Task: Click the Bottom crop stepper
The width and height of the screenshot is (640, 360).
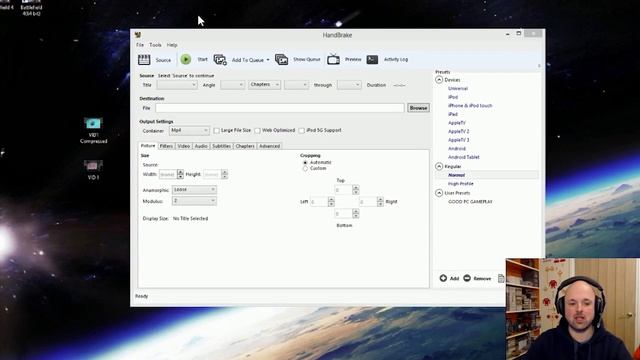Action: tap(356, 213)
